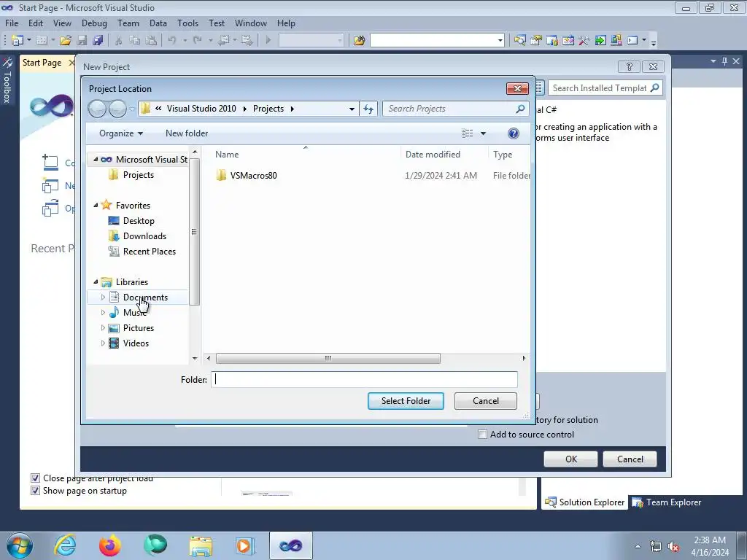Open the Team menu

point(128,23)
